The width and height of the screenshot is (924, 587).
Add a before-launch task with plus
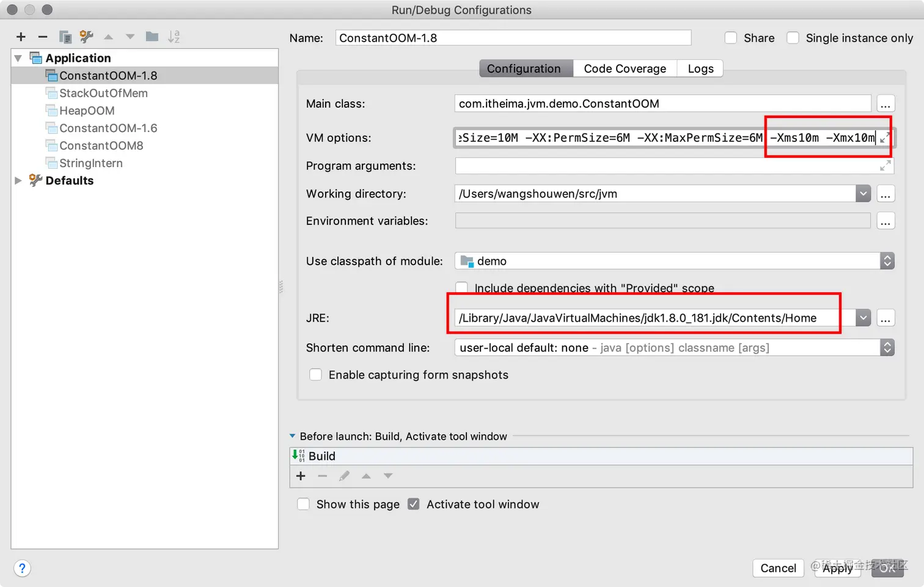click(301, 476)
